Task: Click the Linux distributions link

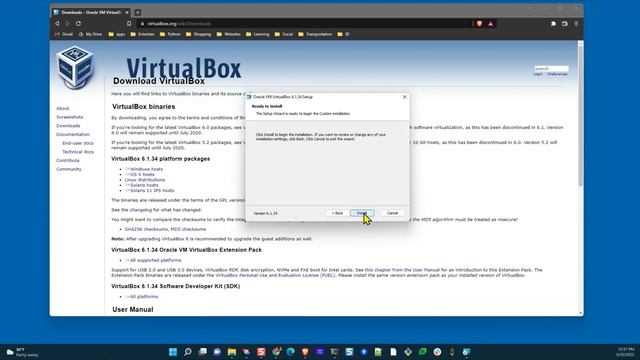Action: pos(145,180)
